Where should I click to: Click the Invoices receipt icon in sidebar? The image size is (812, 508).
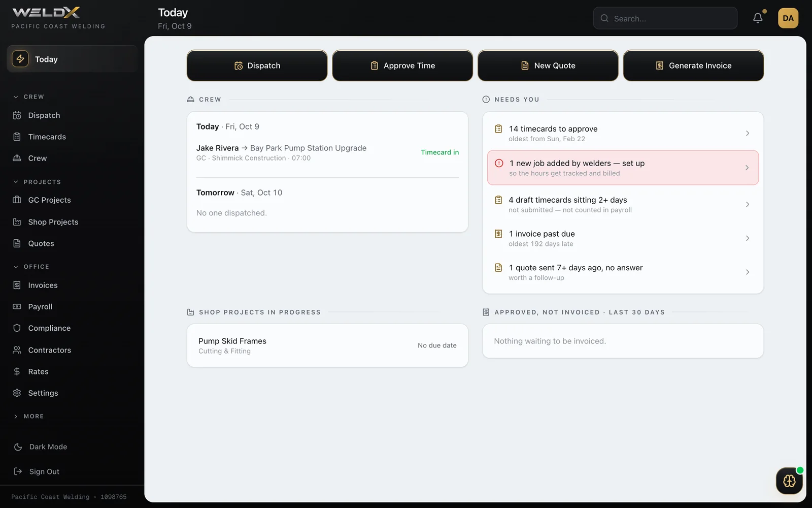pos(17,285)
